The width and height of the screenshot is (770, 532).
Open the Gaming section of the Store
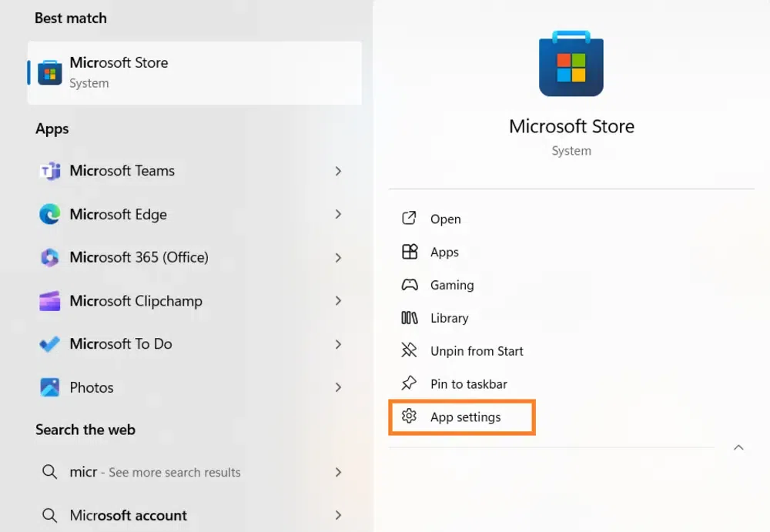[451, 285]
